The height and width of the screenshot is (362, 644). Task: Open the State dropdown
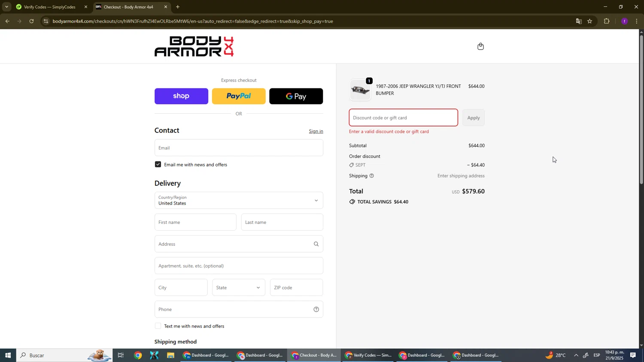239,287
